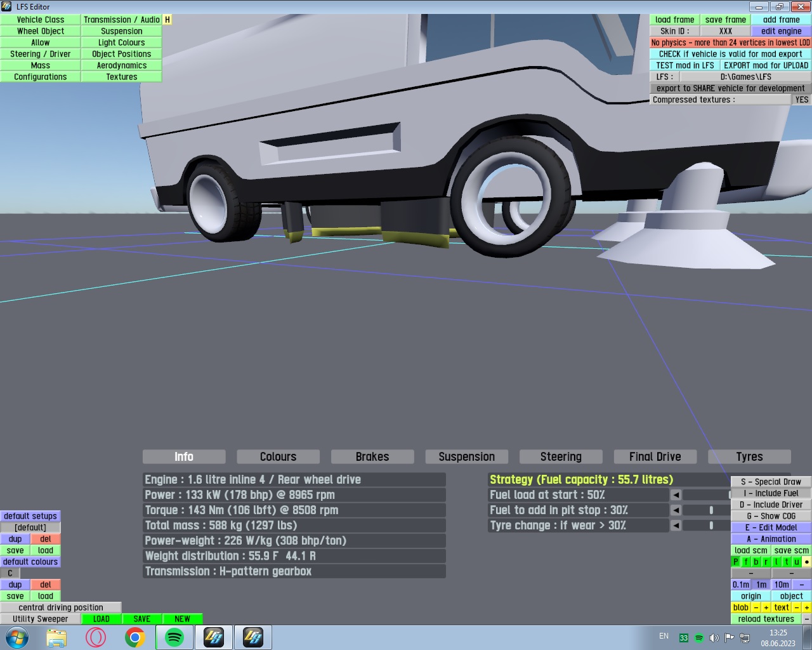Click left arrow for Tyre change wear
This screenshot has height=650, width=812.
pos(676,526)
